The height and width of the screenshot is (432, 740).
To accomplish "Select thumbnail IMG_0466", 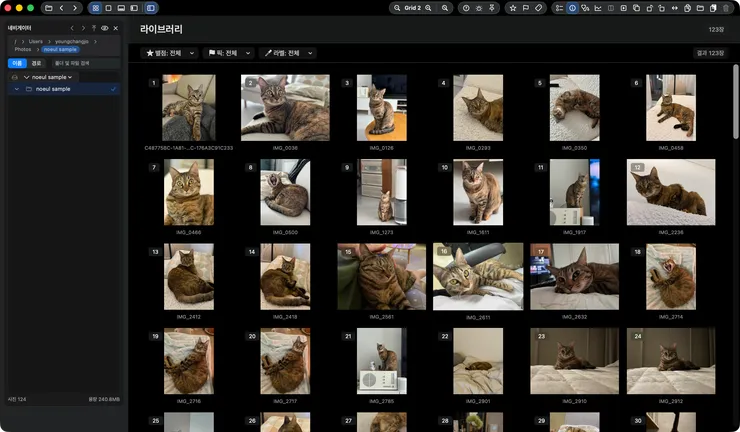I will click(189, 192).
